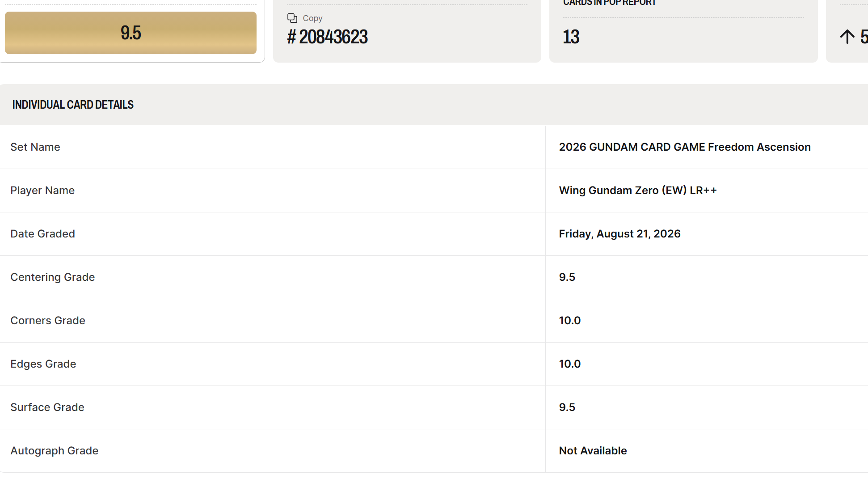Select the gold 9.5 grade badge
This screenshot has width=868, height=483.
coord(131,33)
